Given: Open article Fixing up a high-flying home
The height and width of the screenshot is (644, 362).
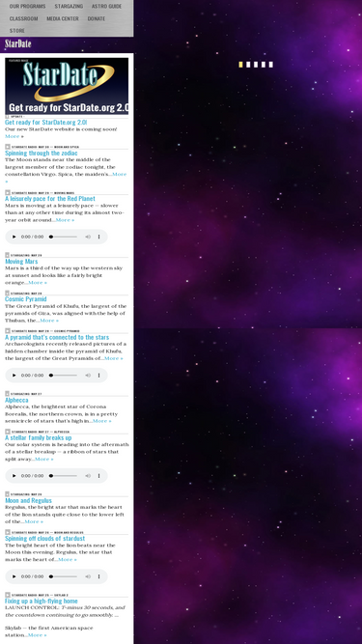Looking at the screenshot, I should 42,601.
